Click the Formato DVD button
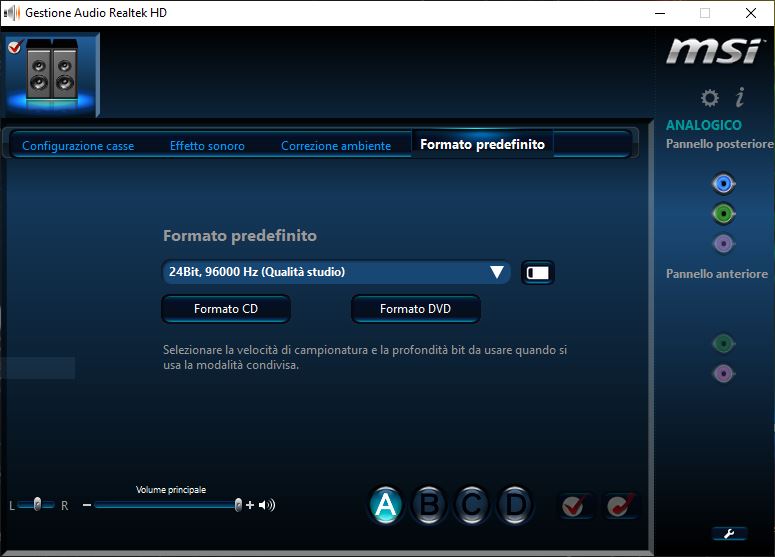The height and width of the screenshot is (557, 775). [416, 309]
